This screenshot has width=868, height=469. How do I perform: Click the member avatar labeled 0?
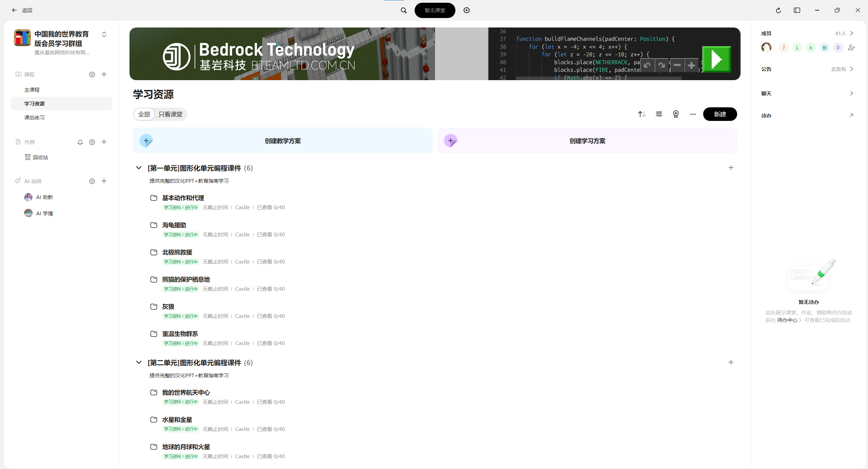(x=838, y=48)
